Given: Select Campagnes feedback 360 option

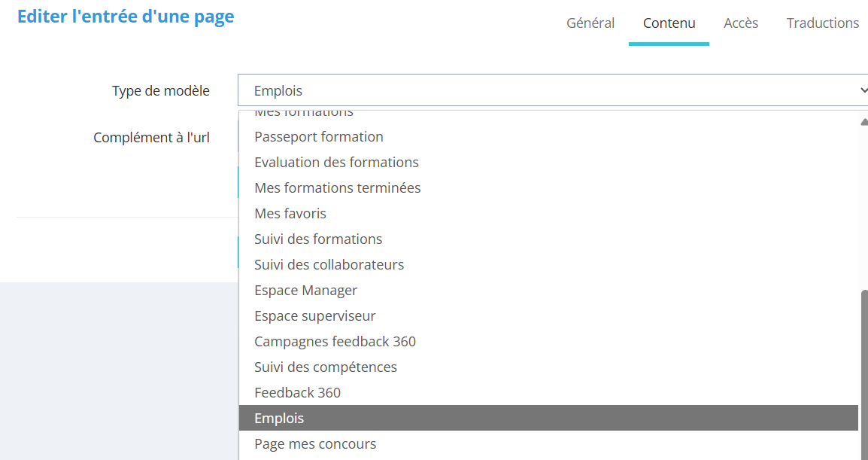Looking at the screenshot, I should point(335,342).
